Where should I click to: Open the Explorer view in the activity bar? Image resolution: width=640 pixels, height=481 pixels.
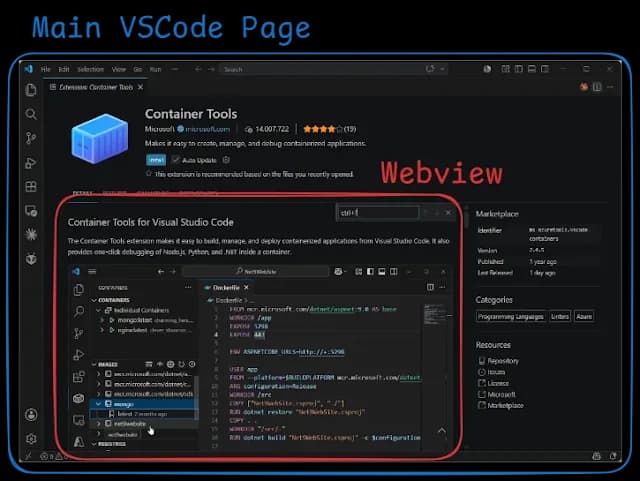31,90
